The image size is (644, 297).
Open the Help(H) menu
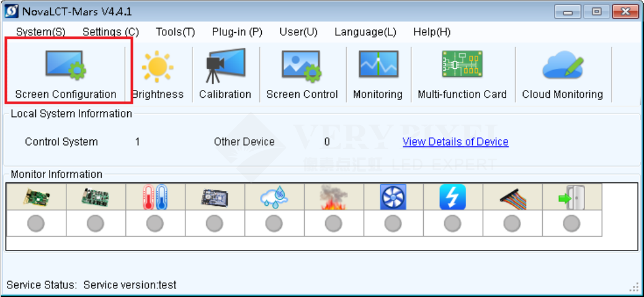[432, 32]
